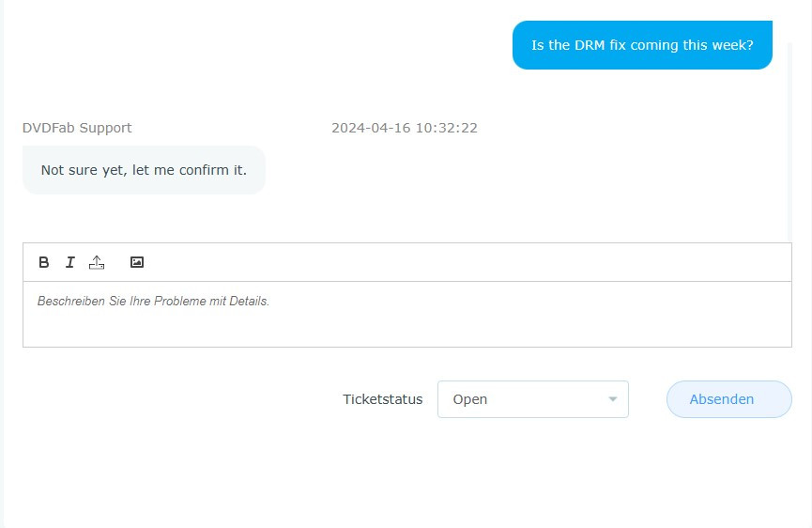
Task: Click the chat scrollbar on the right
Action: (x=789, y=141)
